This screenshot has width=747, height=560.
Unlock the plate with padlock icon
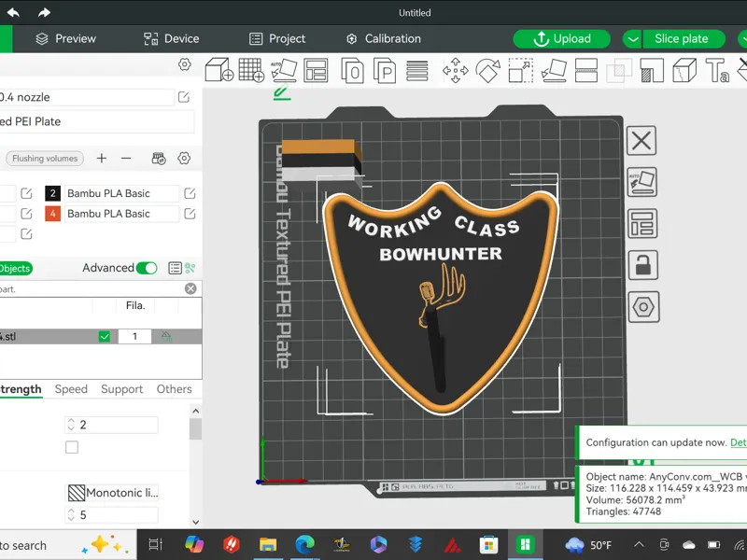[642, 265]
